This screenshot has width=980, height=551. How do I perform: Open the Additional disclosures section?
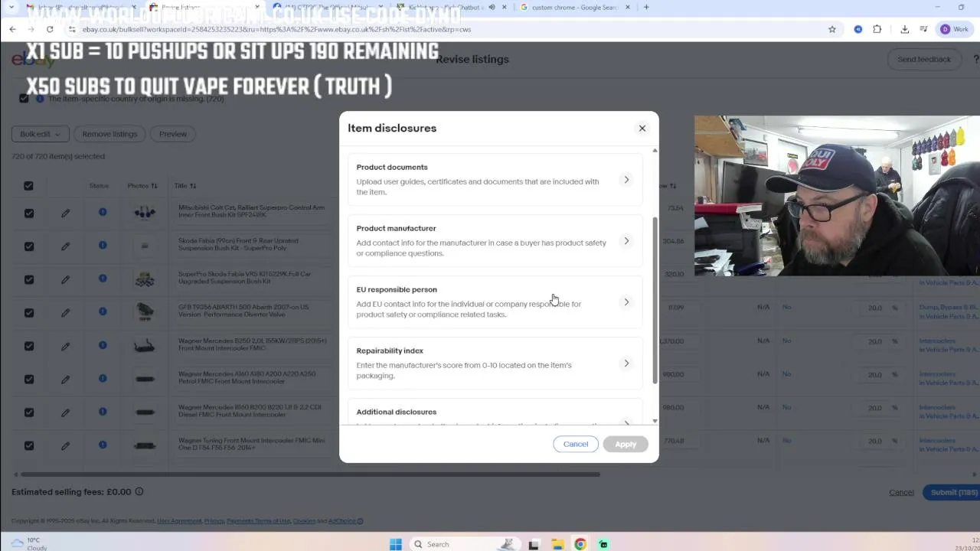pyautogui.click(x=495, y=413)
